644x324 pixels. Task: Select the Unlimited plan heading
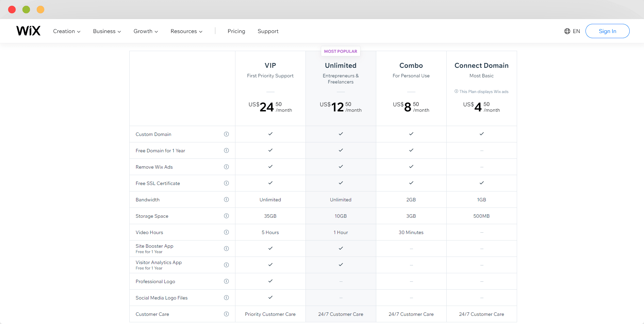point(341,65)
